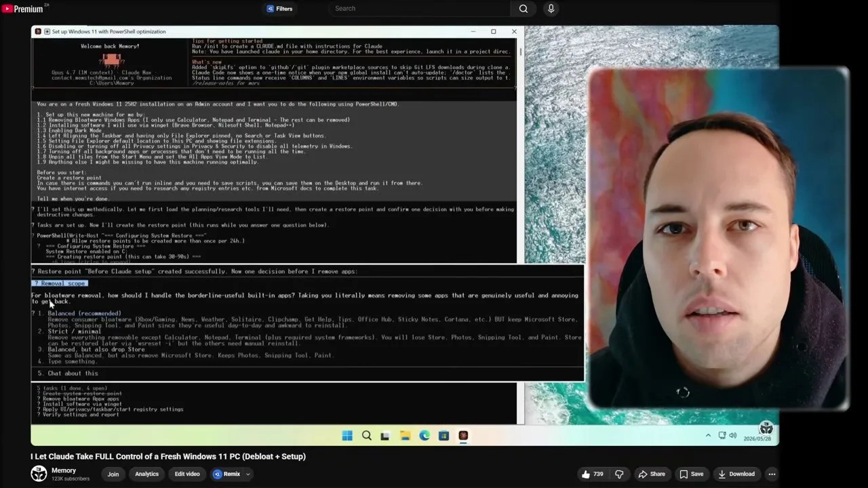Viewport: 868px width, 488px height.
Task: Open Task View in the taskbar
Action: coord(386,436)
